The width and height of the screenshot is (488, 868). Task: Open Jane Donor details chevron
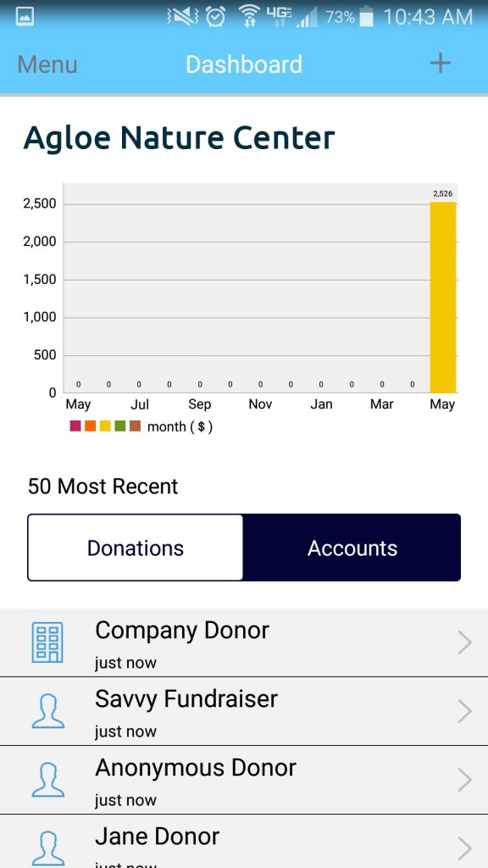click(465, 849)
